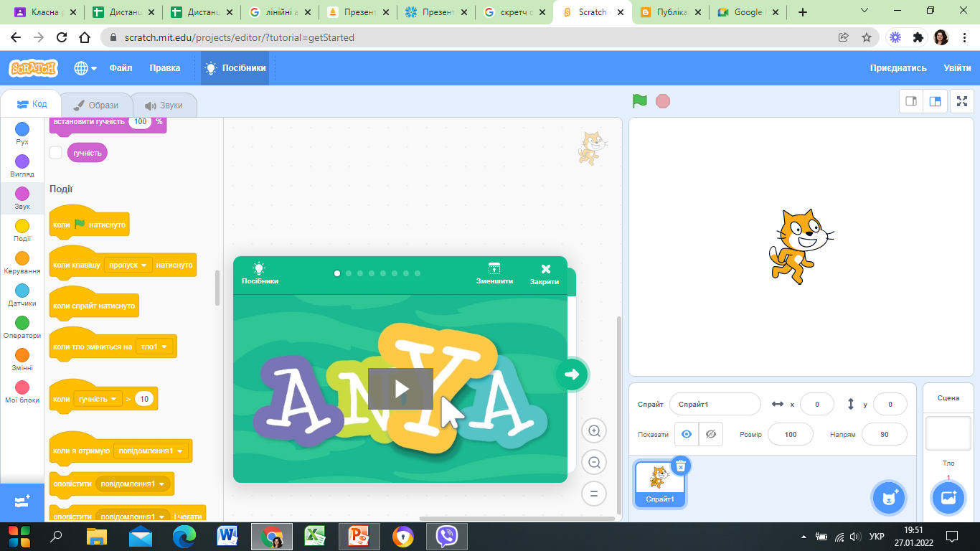Switch to the Код tab
The width and height of the screenshot is (980, 551).
coord(32,104)
